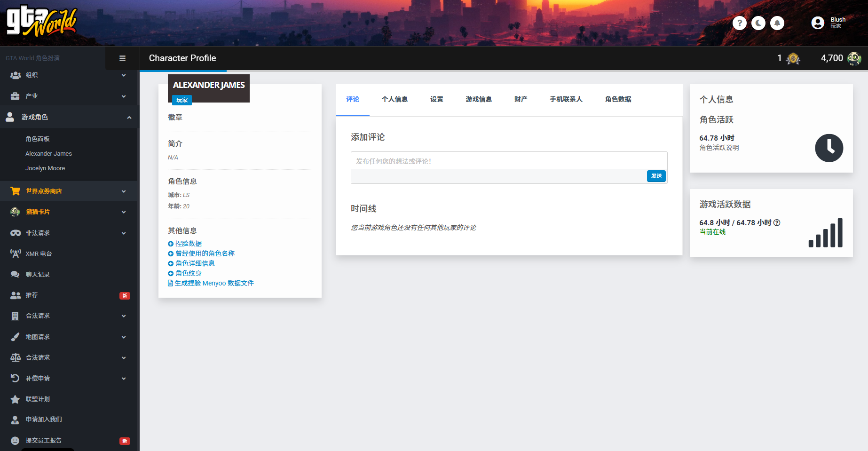This screenshot has height=451, width=868.
Task: Open the notifications bell icon
Action: (x=777, y=23)
